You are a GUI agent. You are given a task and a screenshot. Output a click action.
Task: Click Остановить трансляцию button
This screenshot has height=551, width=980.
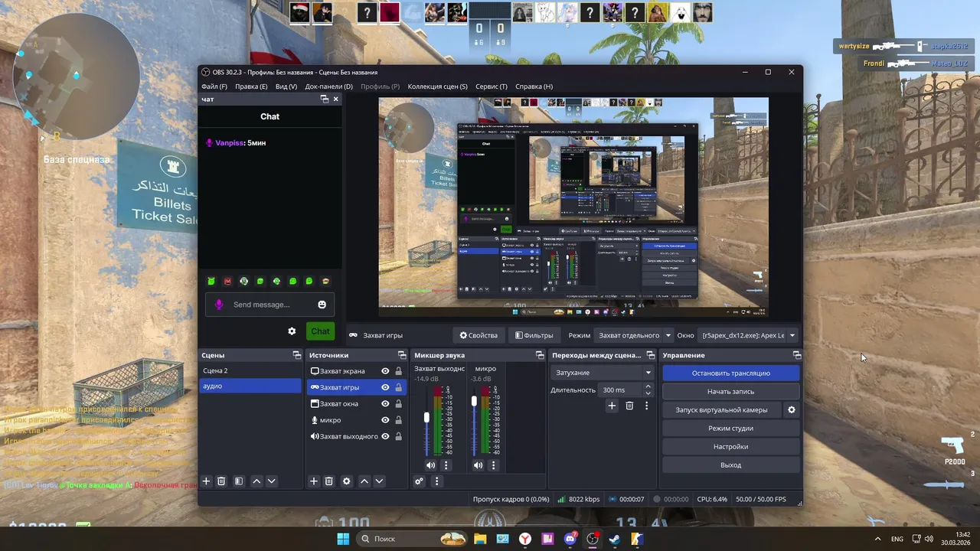pos(731,373)
